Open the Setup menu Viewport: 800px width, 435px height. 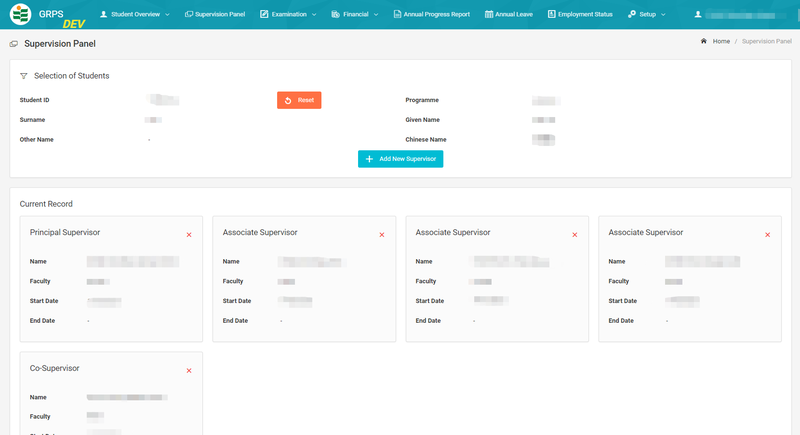[x=646, y=14]
